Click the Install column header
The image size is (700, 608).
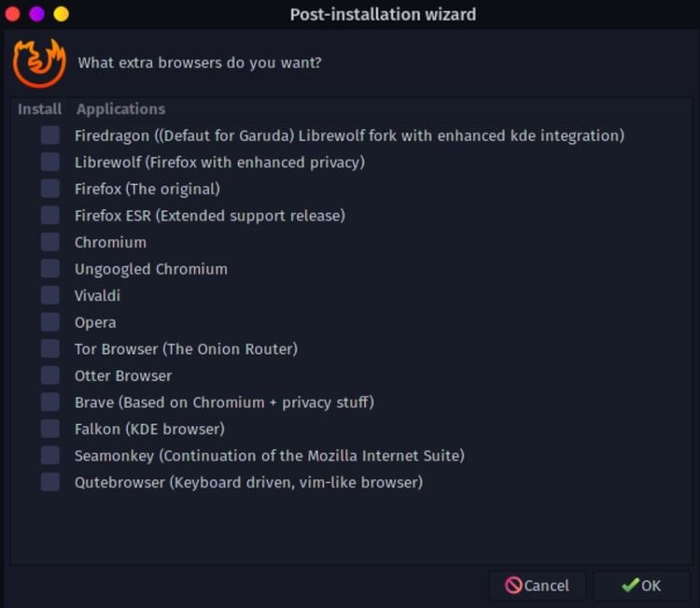click(x=40, y=109)
